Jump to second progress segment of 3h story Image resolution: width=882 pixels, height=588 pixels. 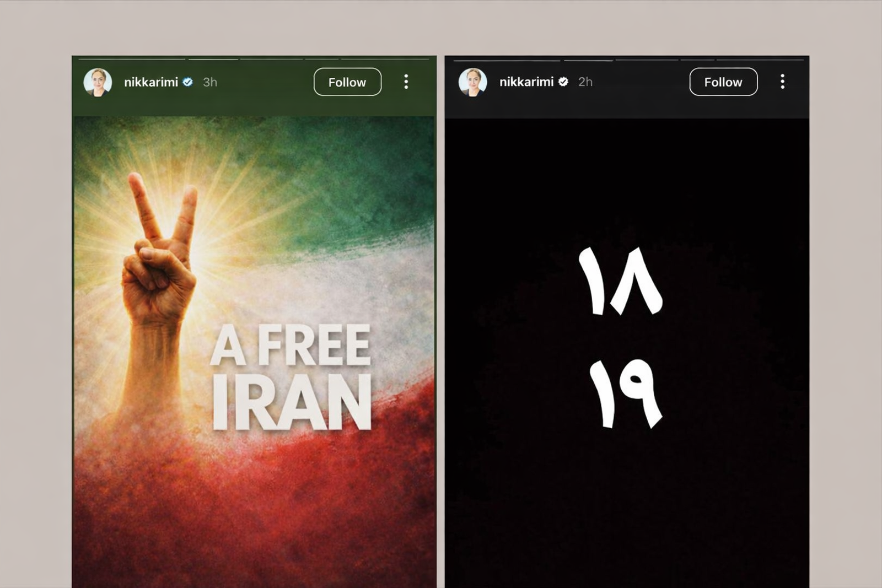pyautogui.click(x=213, y=59)
